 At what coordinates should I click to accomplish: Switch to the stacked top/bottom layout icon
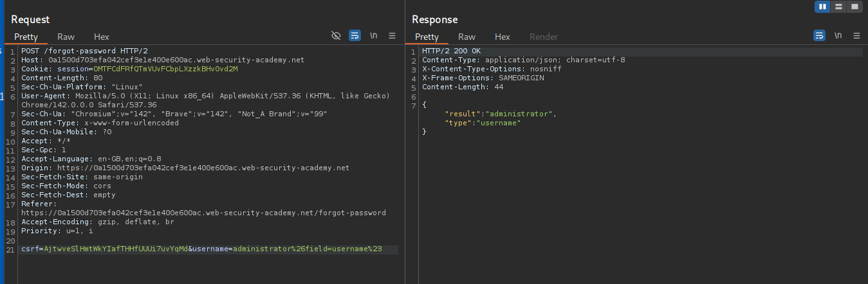pos(838,6)
